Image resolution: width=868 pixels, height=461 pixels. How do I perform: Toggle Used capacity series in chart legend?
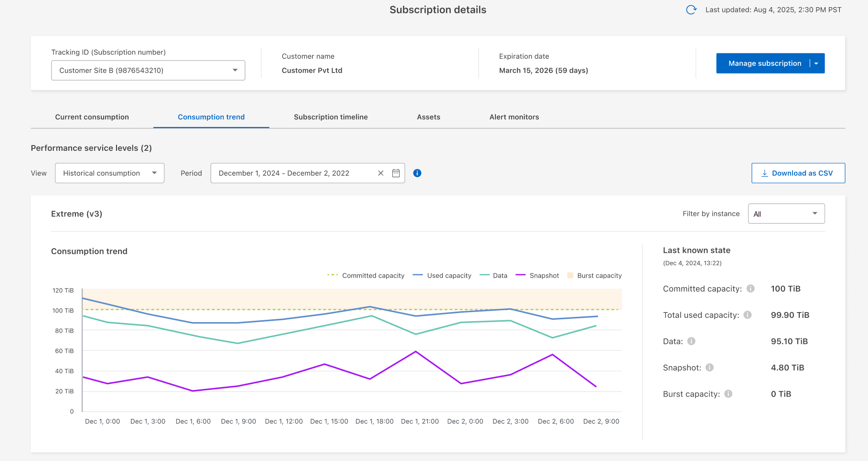[x=449, y=276]
